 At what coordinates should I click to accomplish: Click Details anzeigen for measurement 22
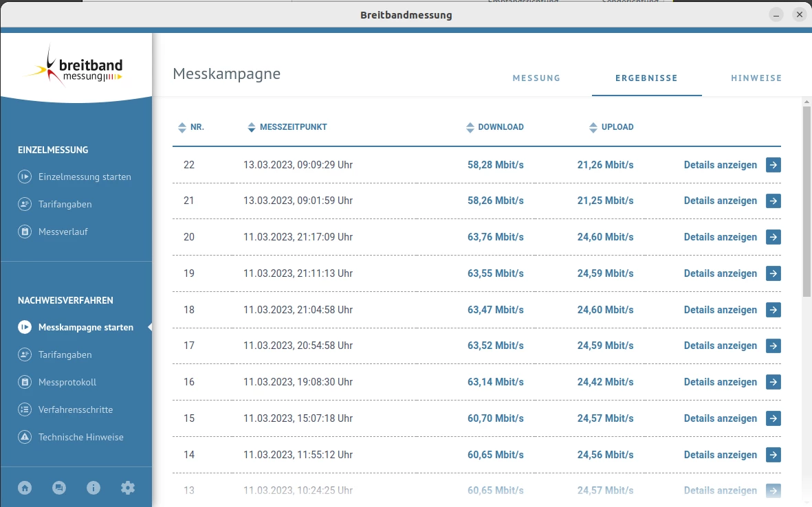(721, 165)
